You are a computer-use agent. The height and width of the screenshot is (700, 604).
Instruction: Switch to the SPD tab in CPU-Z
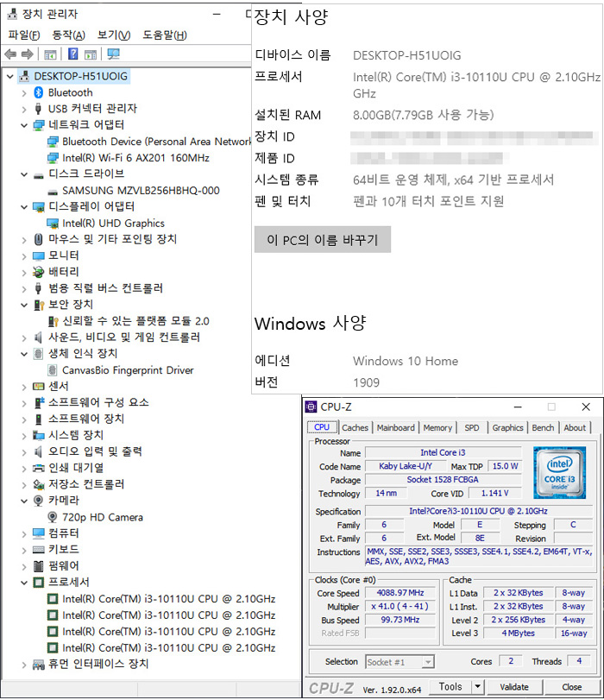[471, 427]
